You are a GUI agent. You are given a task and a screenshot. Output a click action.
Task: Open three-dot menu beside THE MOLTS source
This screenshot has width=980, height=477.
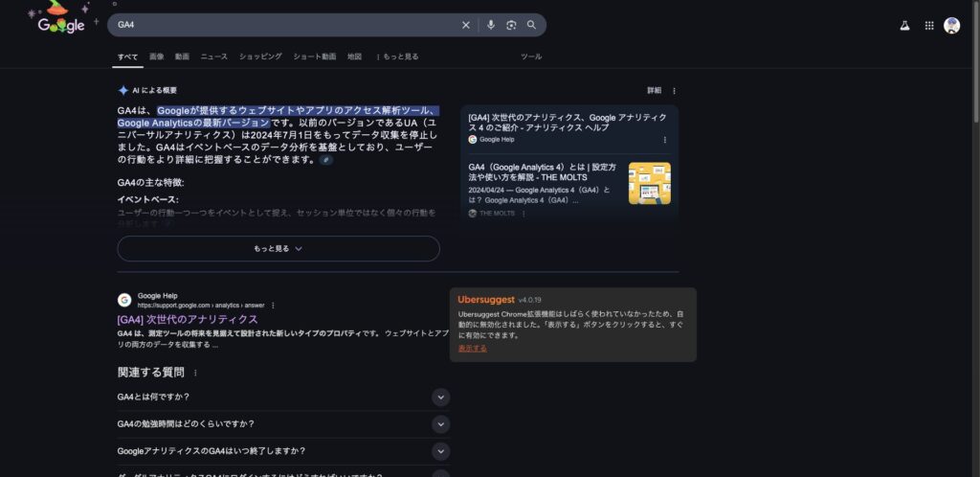[x=523, y=214]
